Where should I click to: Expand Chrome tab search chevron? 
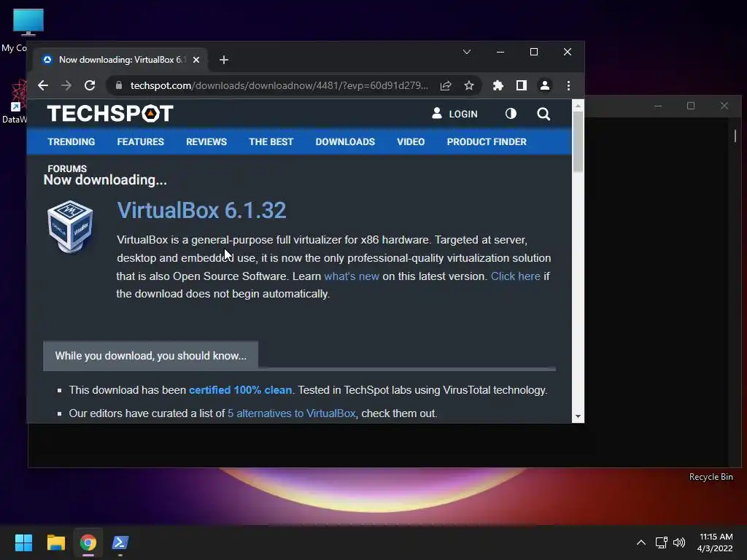click(467, 52)
